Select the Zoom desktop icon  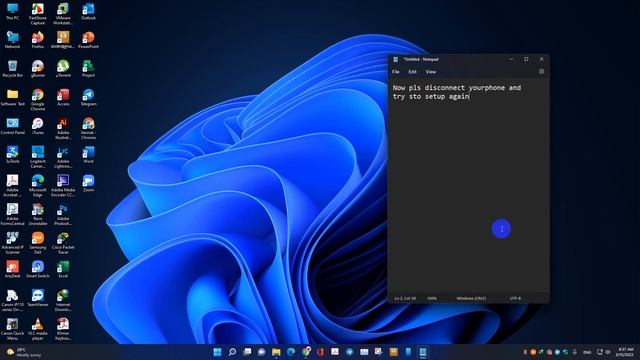[88, 183]
